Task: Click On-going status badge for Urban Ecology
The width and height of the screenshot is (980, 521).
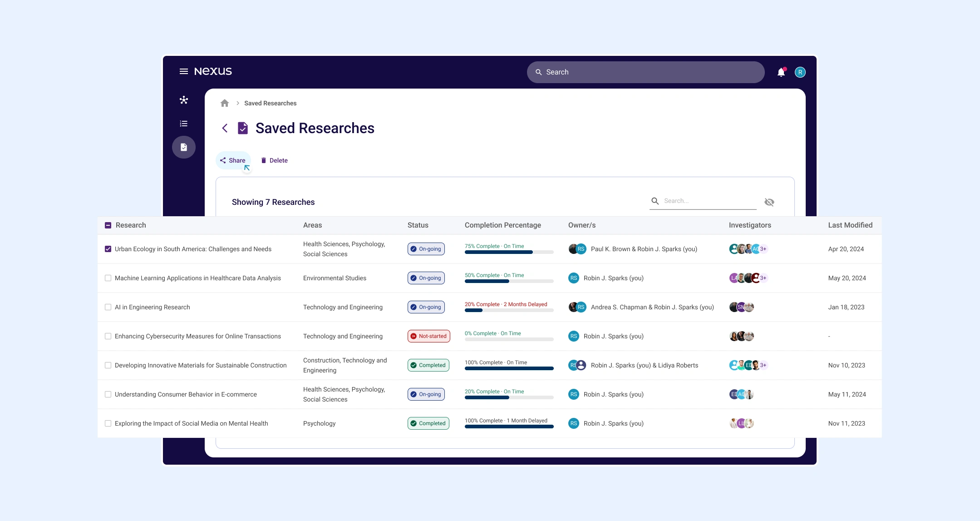Action: [426, 249]
